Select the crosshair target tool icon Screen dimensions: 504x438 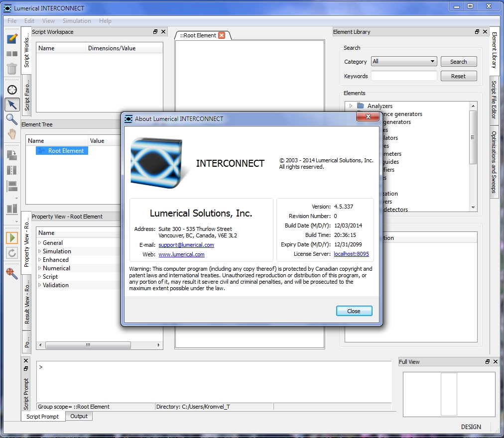tap(12, 90)
